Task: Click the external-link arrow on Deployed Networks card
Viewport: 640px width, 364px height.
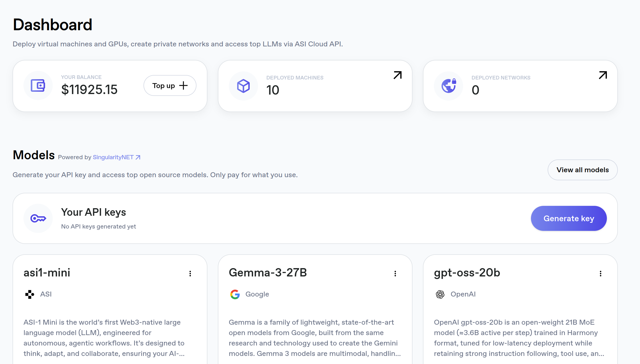Action: 603,75
